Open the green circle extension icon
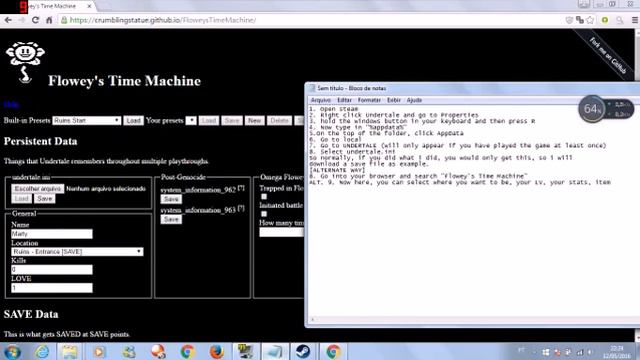Image resolution: width=640 pixels, height=360 pixels. coord(605,20)
